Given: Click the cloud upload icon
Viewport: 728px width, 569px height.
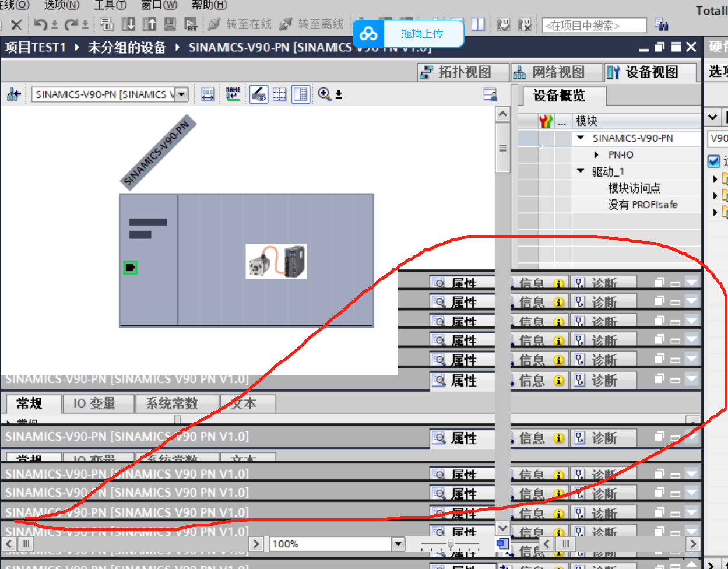Looking at the screenshot, I should (x=368, y=34).
